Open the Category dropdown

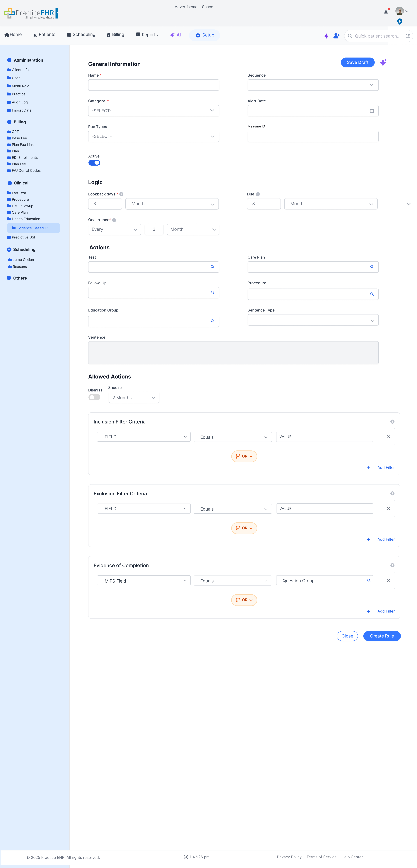[x=153, y=110]
